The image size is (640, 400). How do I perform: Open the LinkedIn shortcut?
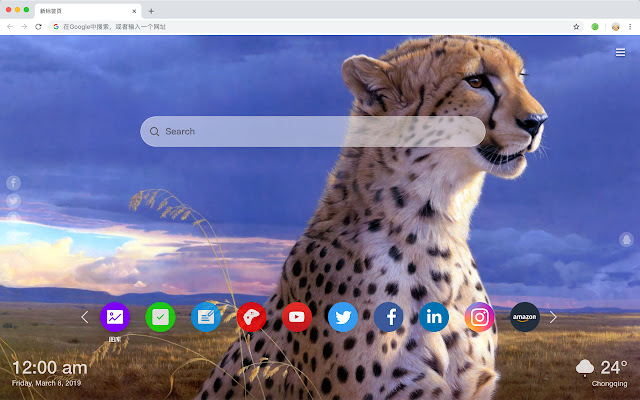click(434, 317)
